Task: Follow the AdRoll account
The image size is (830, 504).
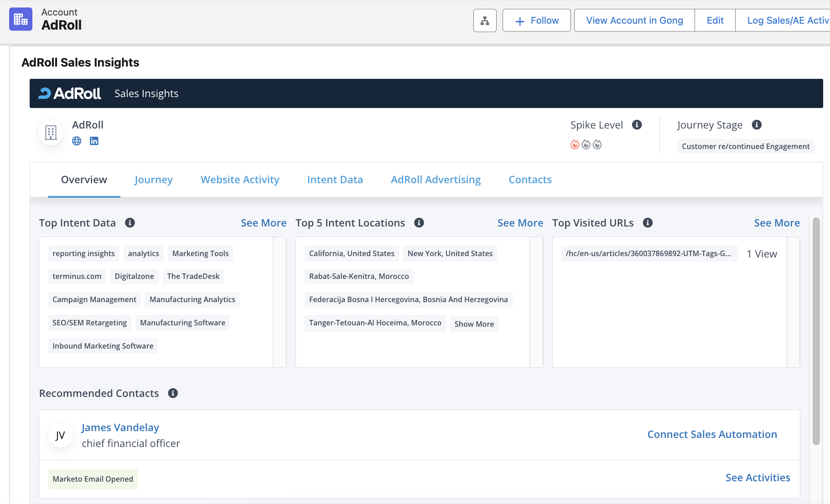Action: click(x=536, y=21)
